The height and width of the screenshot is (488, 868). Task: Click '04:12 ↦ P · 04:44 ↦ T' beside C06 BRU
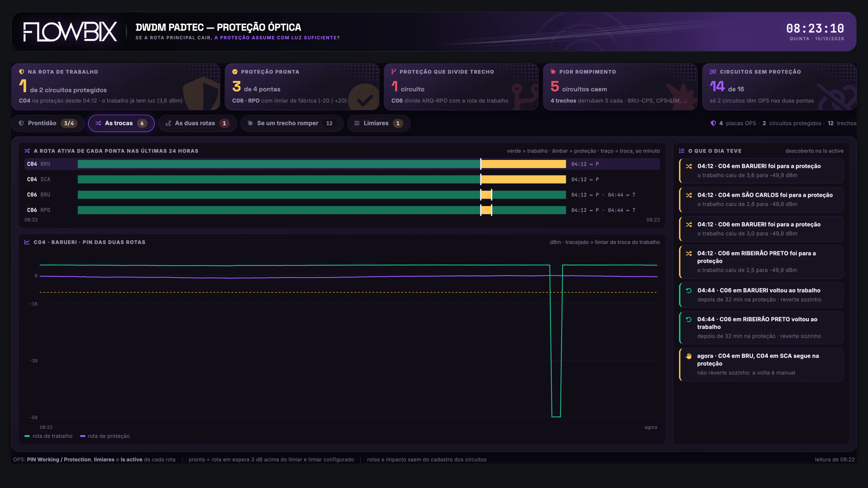[x=603, y=195]
